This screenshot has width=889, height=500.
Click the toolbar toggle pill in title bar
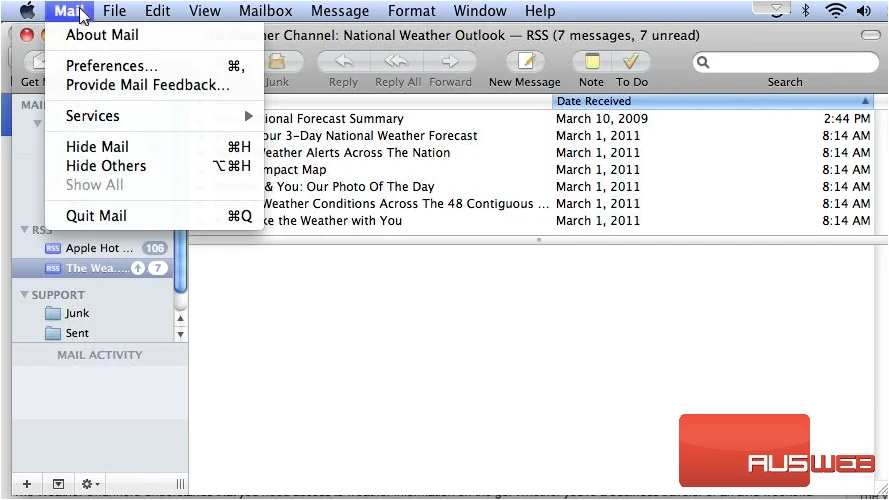click(870, 35)
